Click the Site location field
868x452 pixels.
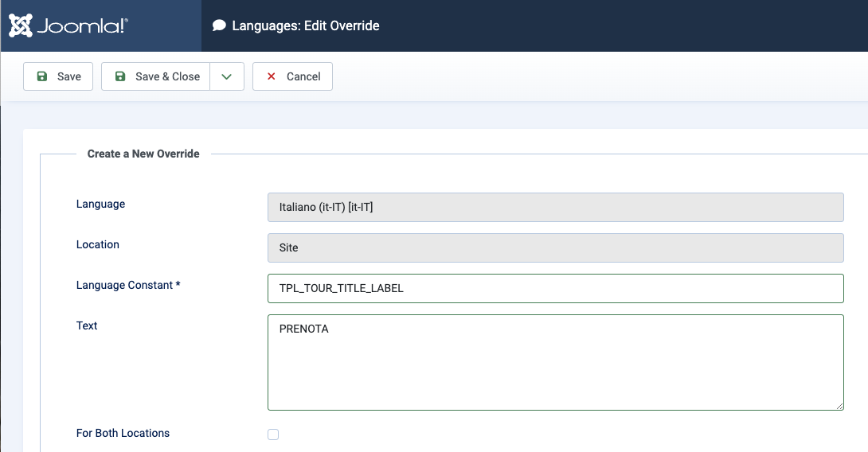point(555,247)
